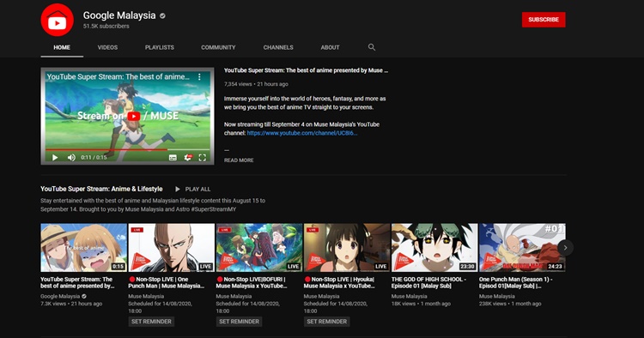Open Muse Malaysia under the God of High School video
The width and height of the screenshot is (644, 338).
coord(409,296)
